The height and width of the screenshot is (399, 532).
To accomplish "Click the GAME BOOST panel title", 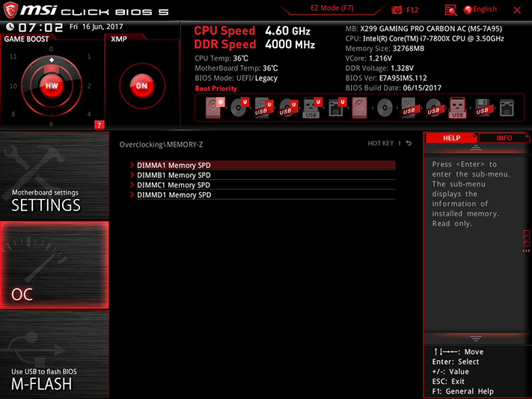I will click(26, 39).
